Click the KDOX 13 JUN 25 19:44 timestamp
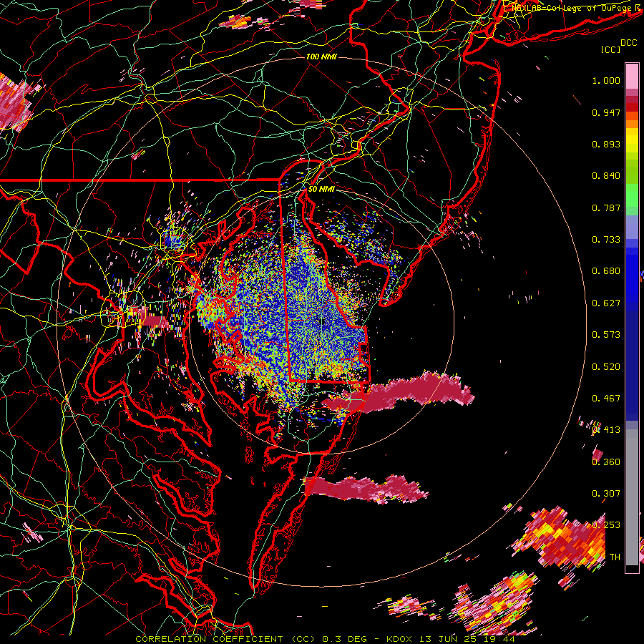 click(x=451, y=639)
